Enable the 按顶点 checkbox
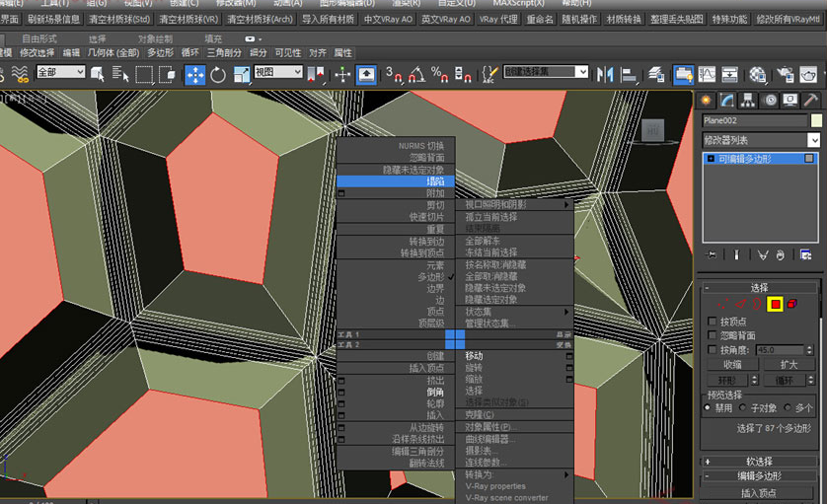This screenshot has height=504, width=827. (x=712, y=322)
